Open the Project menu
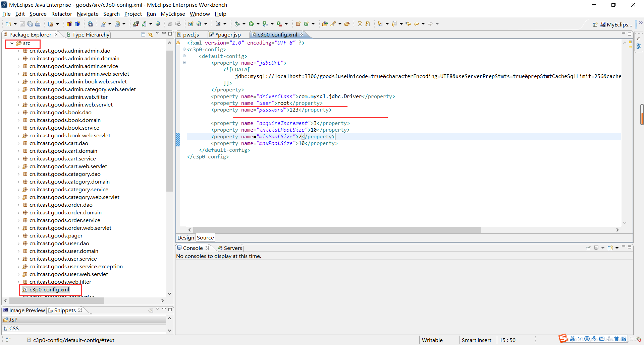 (133, 14)
